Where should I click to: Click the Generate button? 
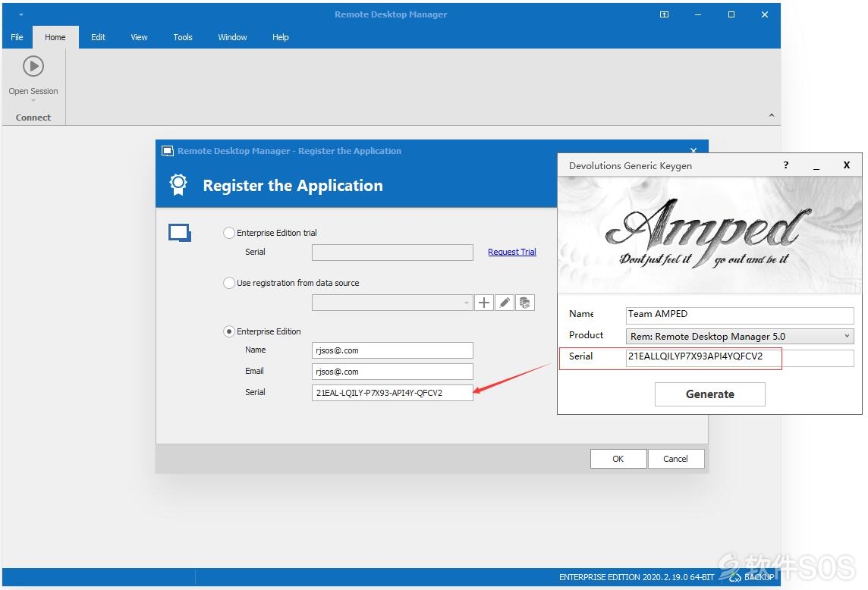tap(710, 394)
